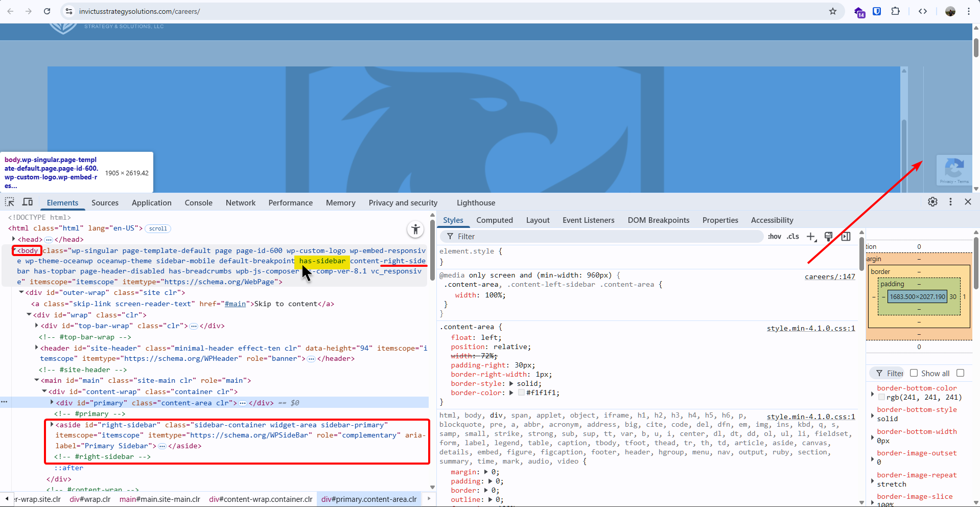Open the Console tab
The height and width of the screenshot is (507, 980).
pyautogui.click(x=198, y=202)
